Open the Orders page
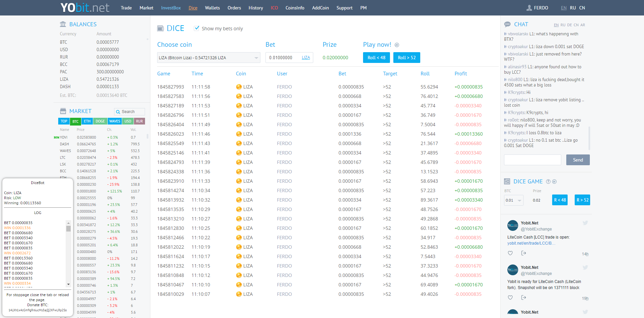This screenshot has height=318, width=644. tap(234, 8)
